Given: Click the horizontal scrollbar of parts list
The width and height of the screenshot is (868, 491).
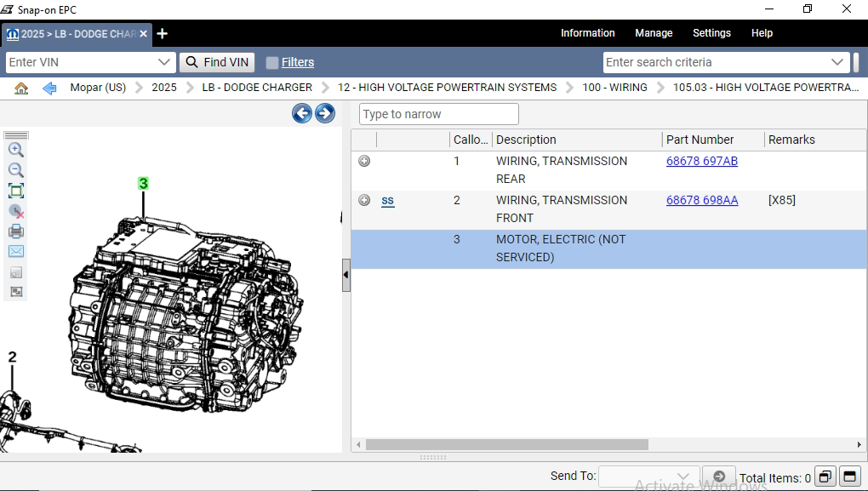Looking at the screenshot, I should [x=506, y=444].
